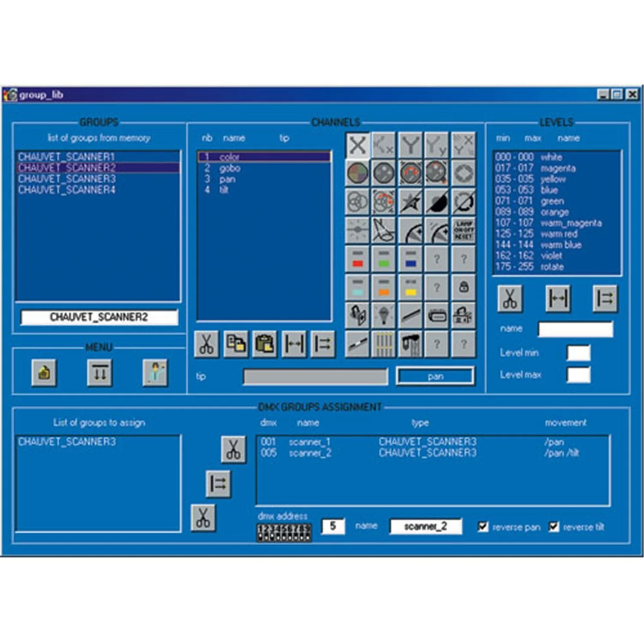
Task: Toggle the reverse pan checkbox
Action: (x=483, y=526)
